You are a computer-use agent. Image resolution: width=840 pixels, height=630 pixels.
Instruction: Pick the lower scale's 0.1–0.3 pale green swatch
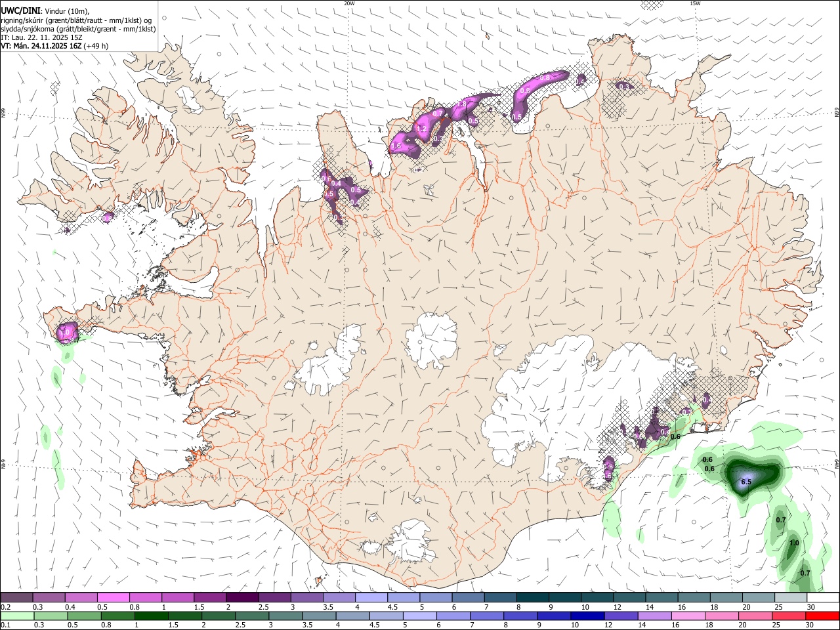pos(17,616)
